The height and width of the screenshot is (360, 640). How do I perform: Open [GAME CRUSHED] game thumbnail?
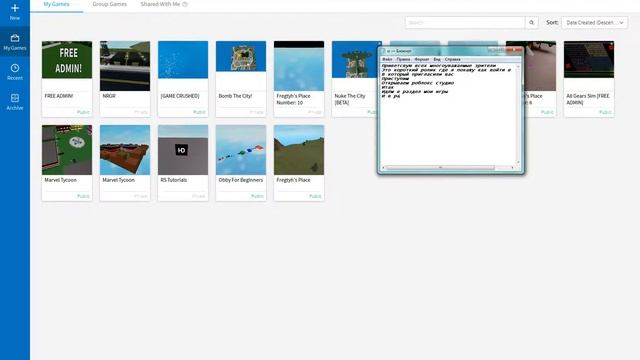183,60
